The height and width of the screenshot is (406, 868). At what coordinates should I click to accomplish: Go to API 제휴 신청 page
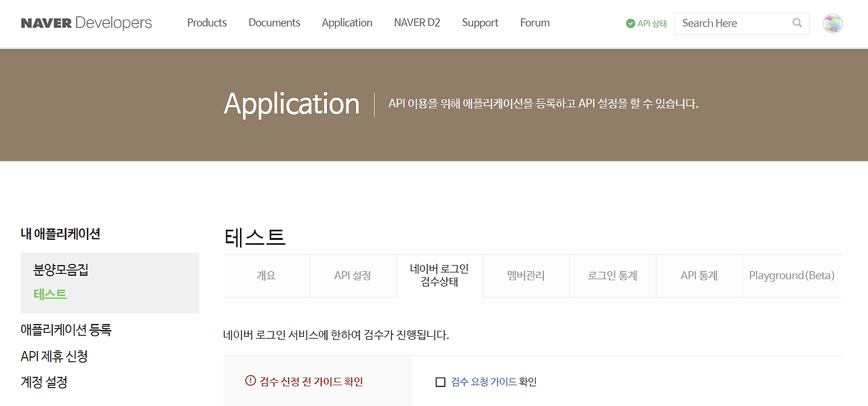tap(56, 356)
